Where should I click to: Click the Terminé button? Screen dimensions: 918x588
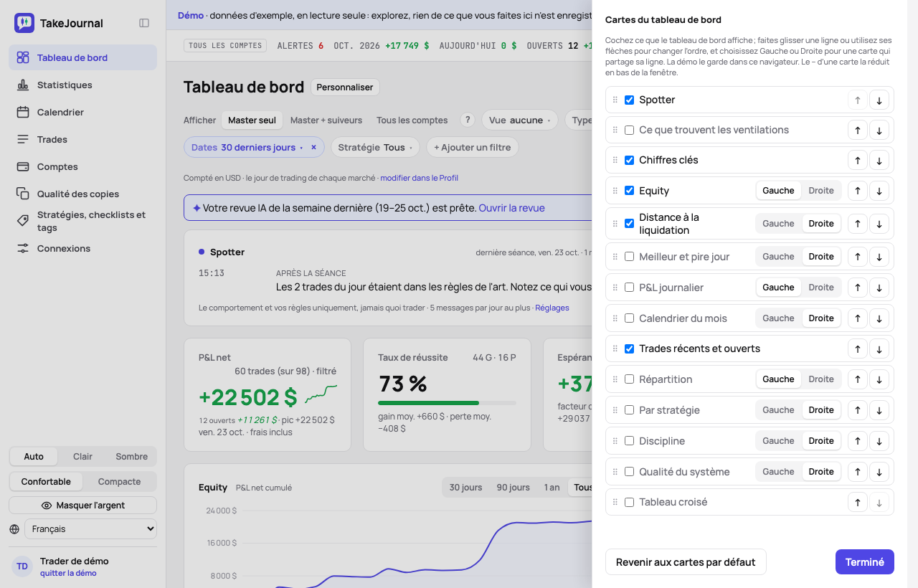[865, 562]
